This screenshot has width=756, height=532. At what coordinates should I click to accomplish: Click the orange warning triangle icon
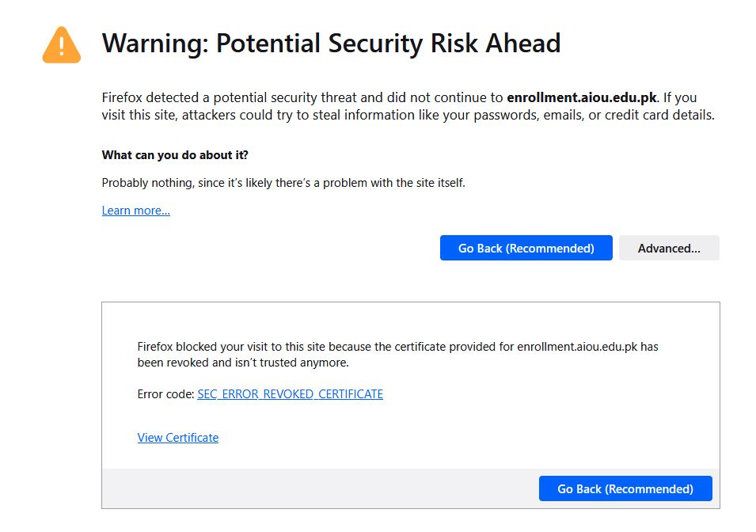62,45
